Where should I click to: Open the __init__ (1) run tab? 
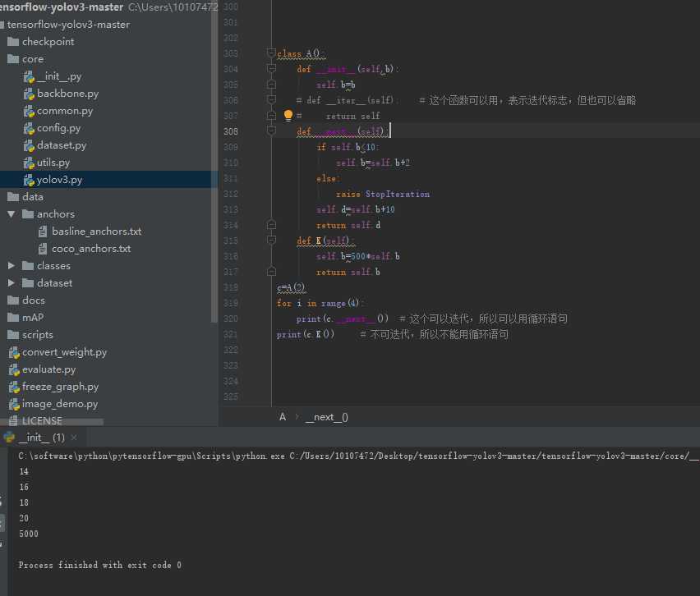tap(43, 438)
